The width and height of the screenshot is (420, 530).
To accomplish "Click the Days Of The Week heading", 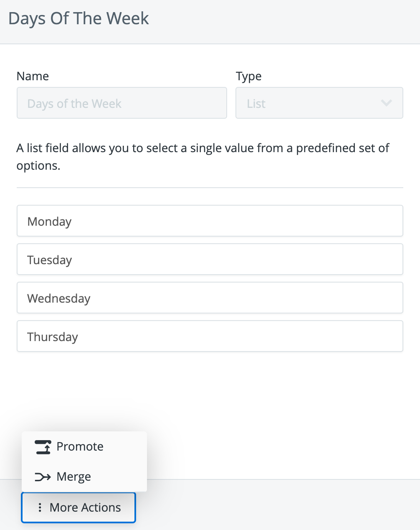I will click(x=78, y=19).
